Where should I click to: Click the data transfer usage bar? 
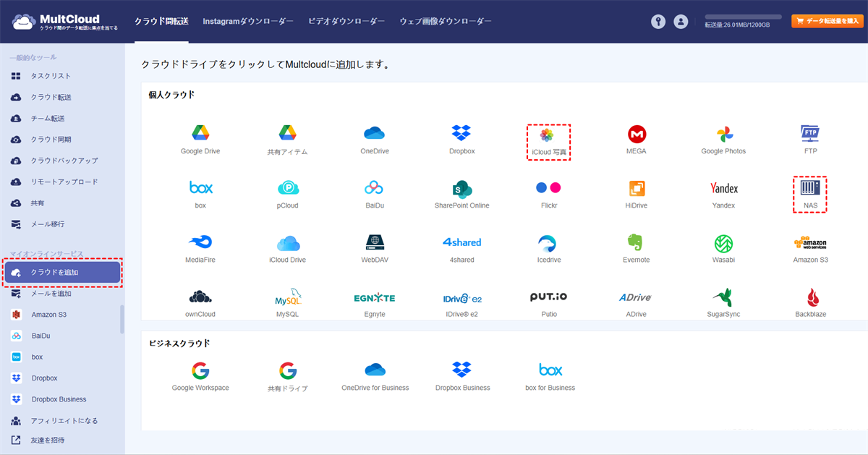743,17
